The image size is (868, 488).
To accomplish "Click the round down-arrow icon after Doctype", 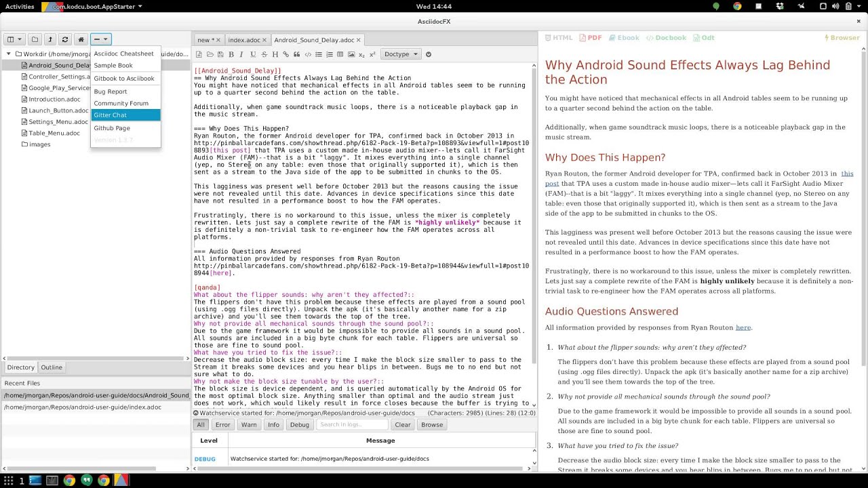I will coord(428,54).
